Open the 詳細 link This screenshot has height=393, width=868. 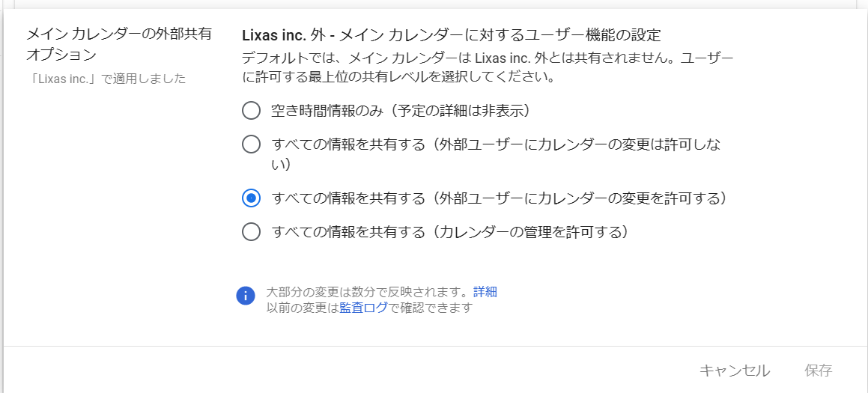pyautogui.click(x=485, y=292)
